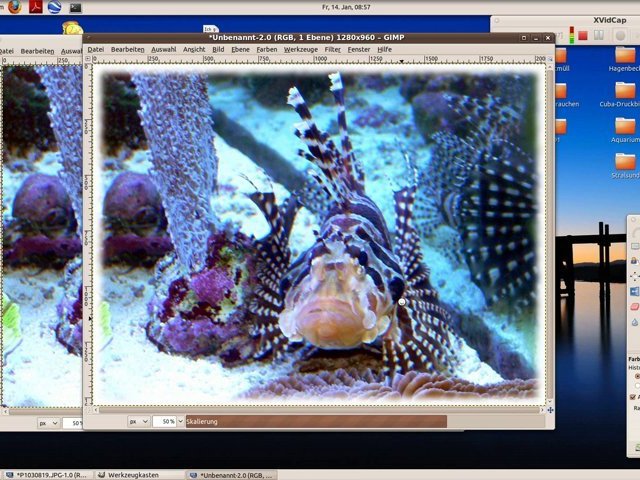The width and height of the screenshot is (640, 480).
Task: Open the Werkzeuge menu
Action: (301, 49)
